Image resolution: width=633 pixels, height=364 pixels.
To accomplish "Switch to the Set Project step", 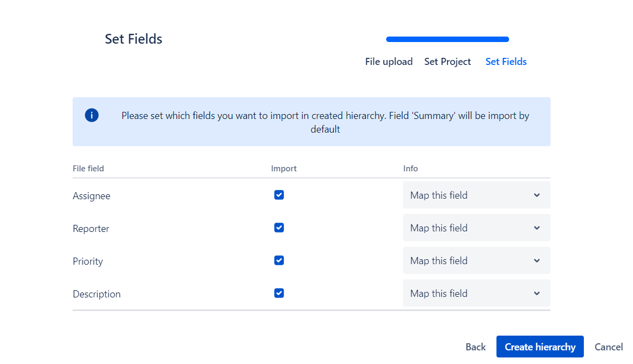I will tap(447, 62).
